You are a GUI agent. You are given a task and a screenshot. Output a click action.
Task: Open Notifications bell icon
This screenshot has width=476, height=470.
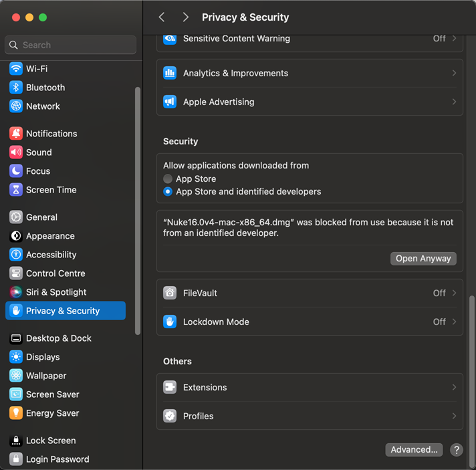click(x=16, y=134)
